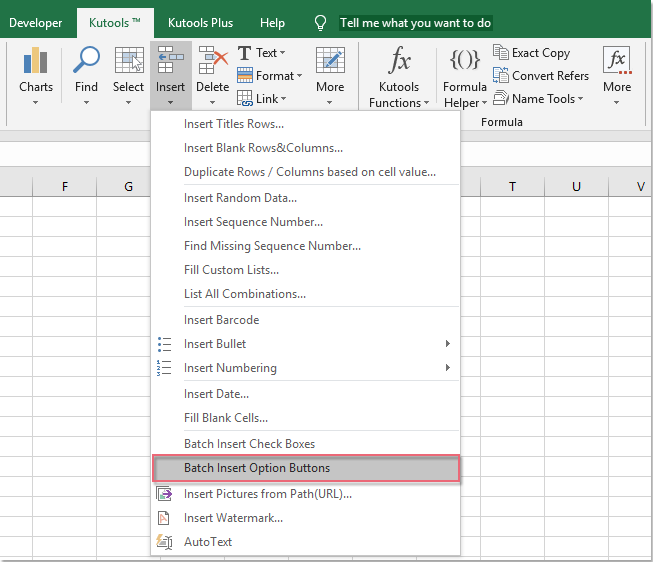Choose Insert Date menu item
Screen dimensions: 653x562
[306, 394]
